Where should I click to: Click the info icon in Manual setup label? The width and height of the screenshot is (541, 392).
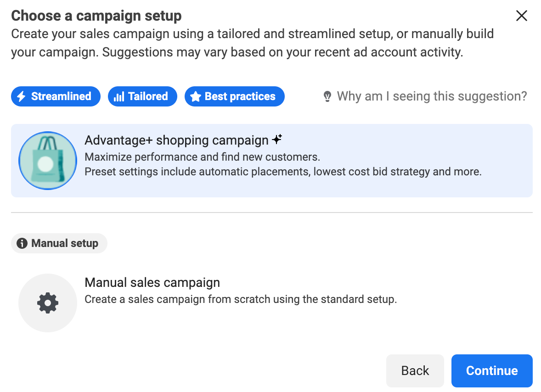(x=22, y=243)
